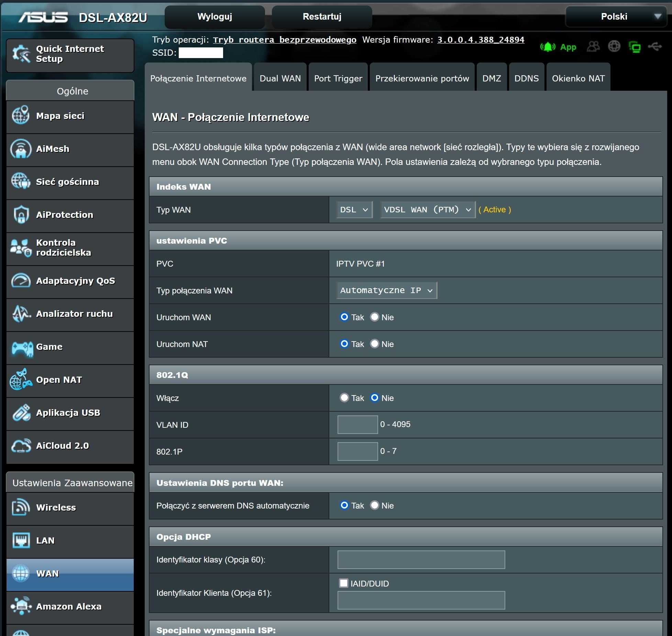
Task: Select Nie for 802.1Q Włącz
Action: [374, 398]
